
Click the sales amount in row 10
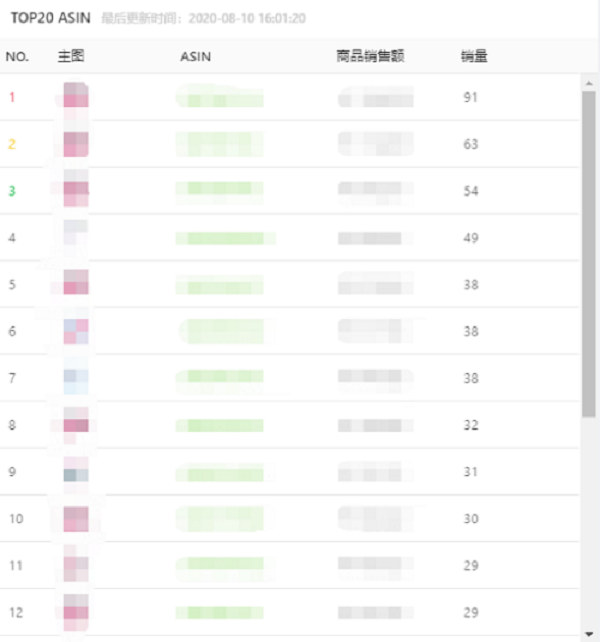click(375, 519)
